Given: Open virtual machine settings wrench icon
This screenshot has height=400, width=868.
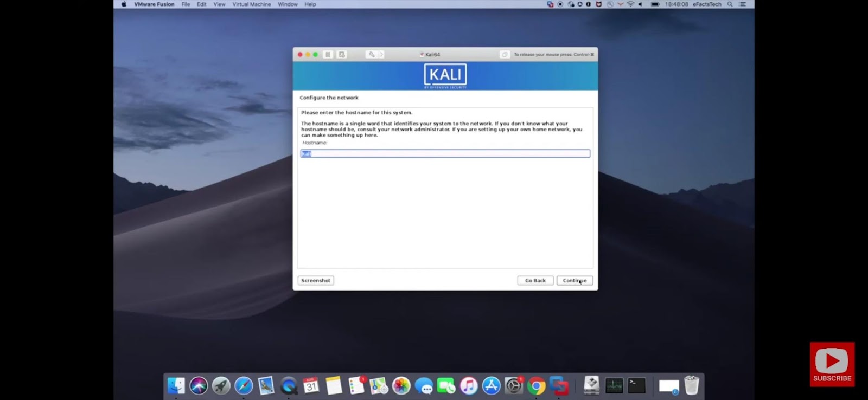Looking at the screenshot, I should pos(371,54).
